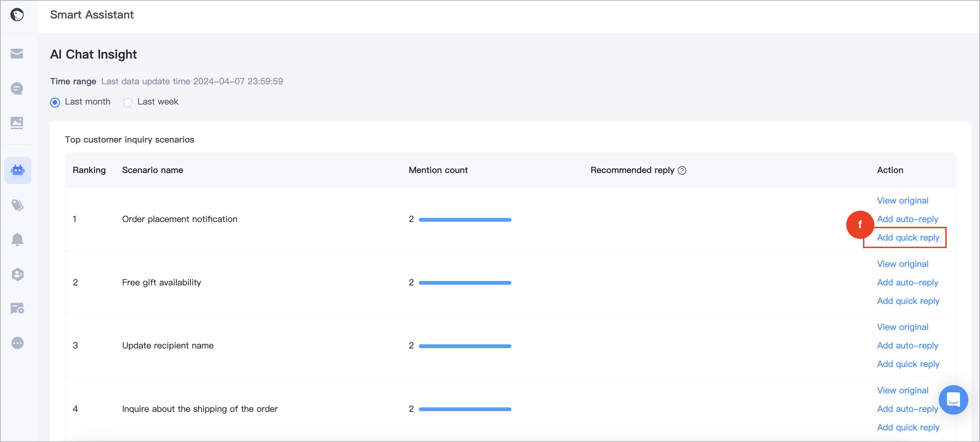Click the Action column header

[x=890, y=170]
